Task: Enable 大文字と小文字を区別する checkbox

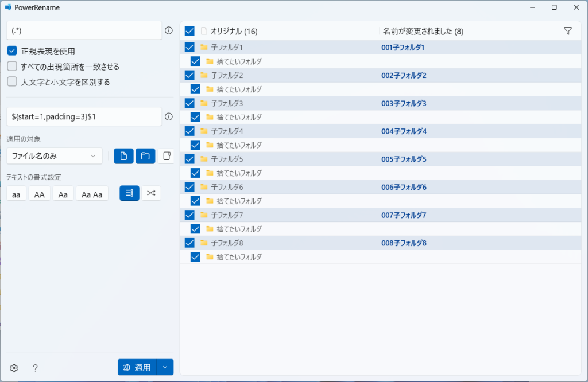Action: (x=12, y=82)
